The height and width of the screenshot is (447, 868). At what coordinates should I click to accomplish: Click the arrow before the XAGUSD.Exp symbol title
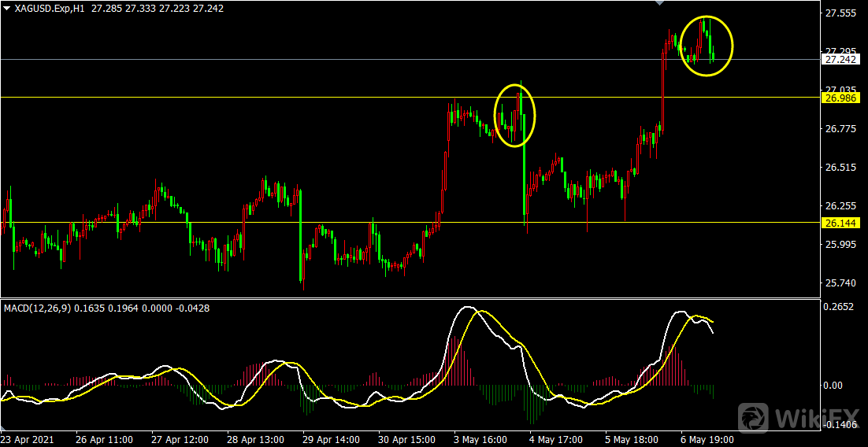[7, 7]
